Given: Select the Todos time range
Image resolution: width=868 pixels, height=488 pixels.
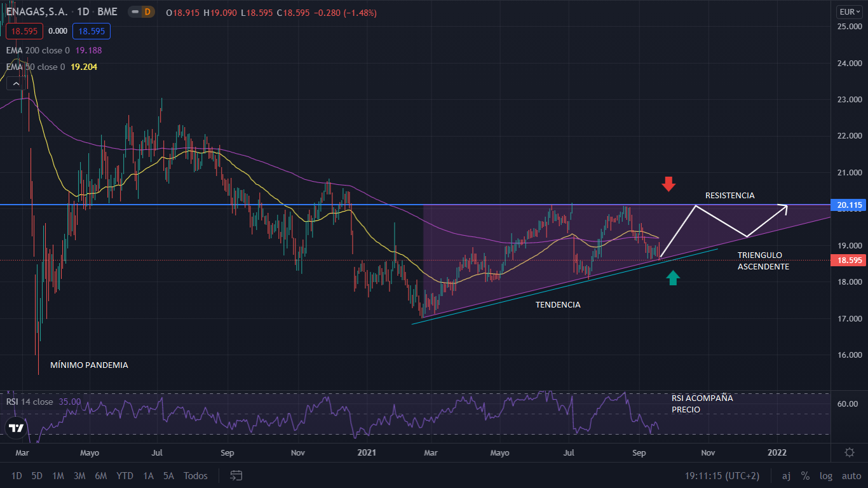Looking at the screenshot, I should (x=195, y=475).
